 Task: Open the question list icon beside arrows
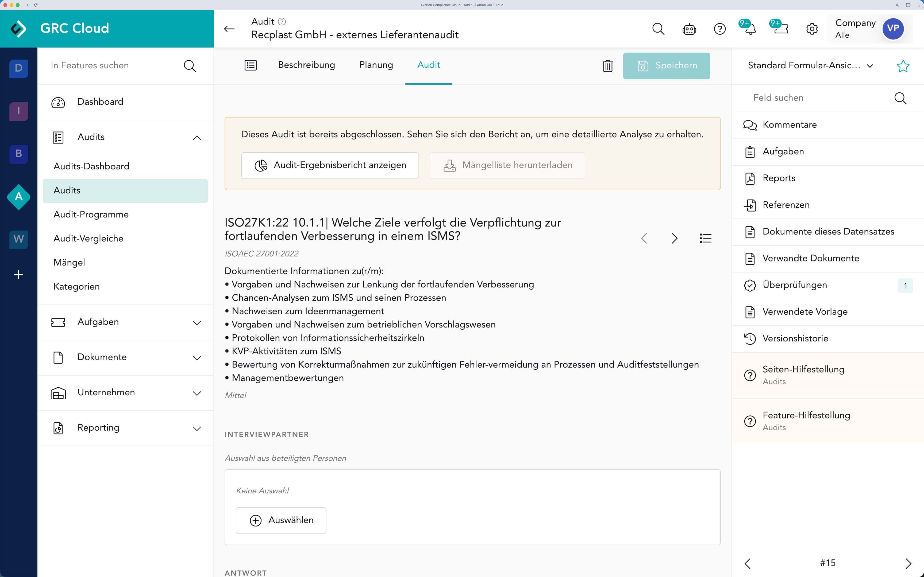click(705, 239)
